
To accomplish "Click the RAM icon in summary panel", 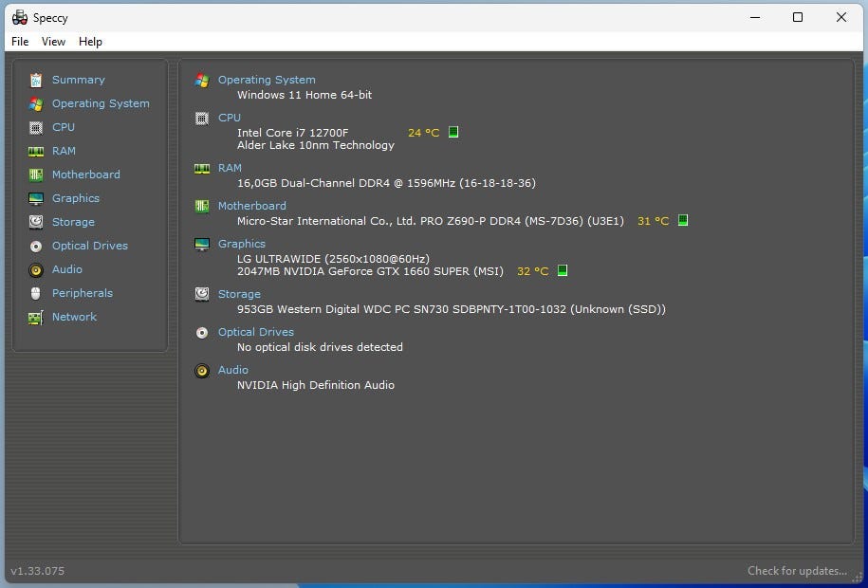I will [x=202, y=168].
